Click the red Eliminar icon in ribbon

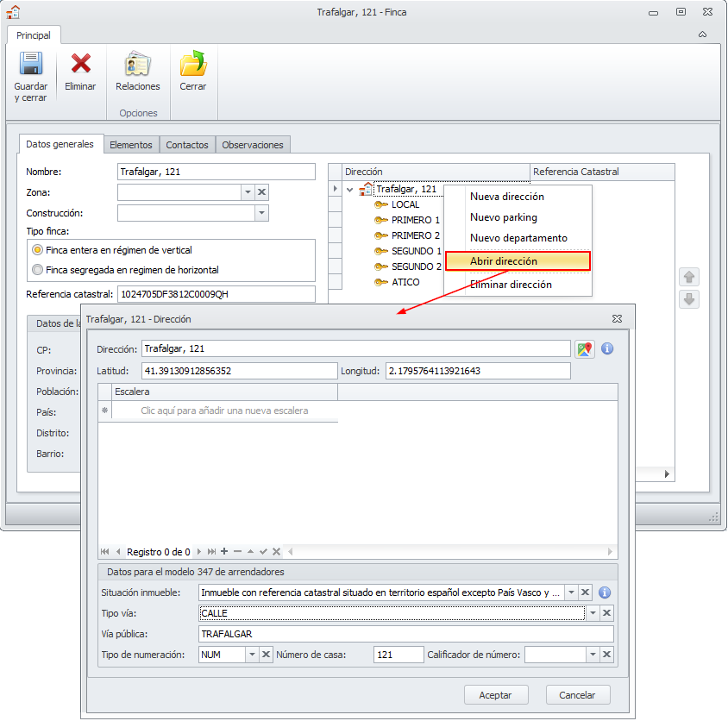click(80, 66)
